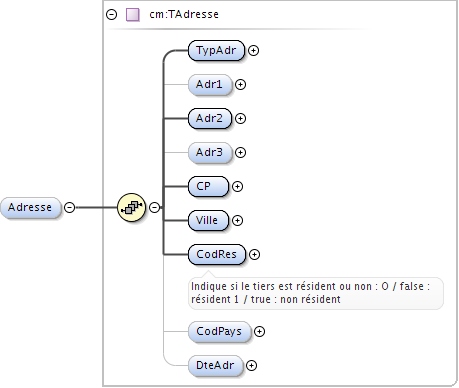Select the TypAdr element node
The width and height of the screenshot is (459, 388).
pyautogui.click(x=216, y=50)
